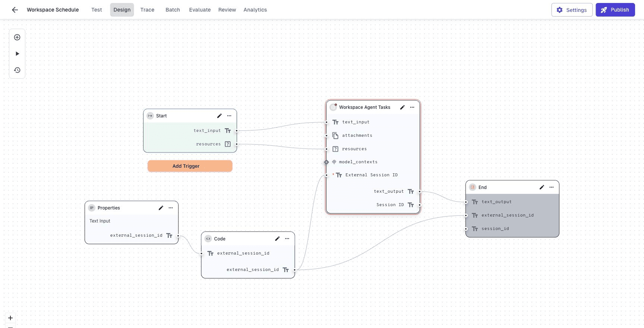Open Start node more options menu

coord(229,116)
